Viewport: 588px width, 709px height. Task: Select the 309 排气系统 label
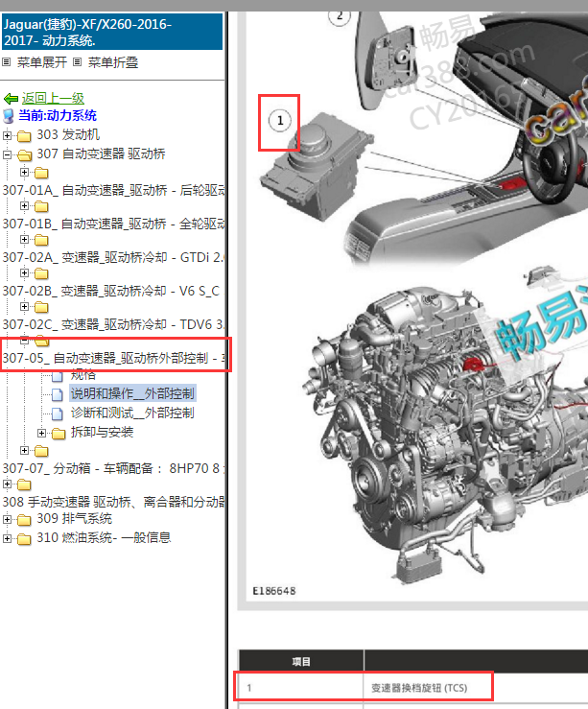pyautogui.click(x=74, y=518)
